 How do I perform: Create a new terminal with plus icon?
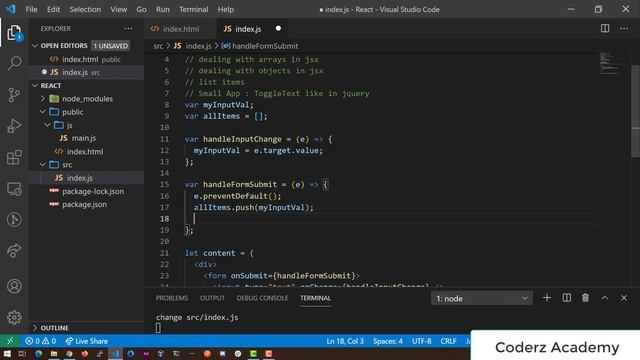pos(547,298)
